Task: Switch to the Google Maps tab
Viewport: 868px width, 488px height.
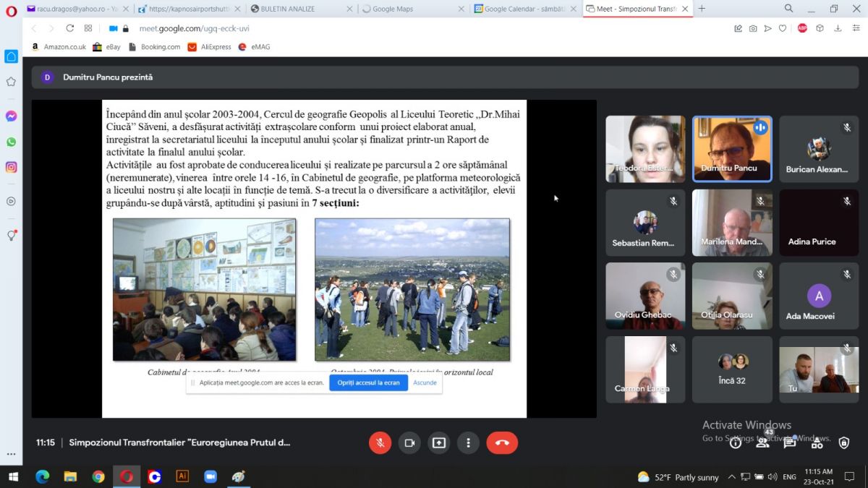Action: point(412,9)
